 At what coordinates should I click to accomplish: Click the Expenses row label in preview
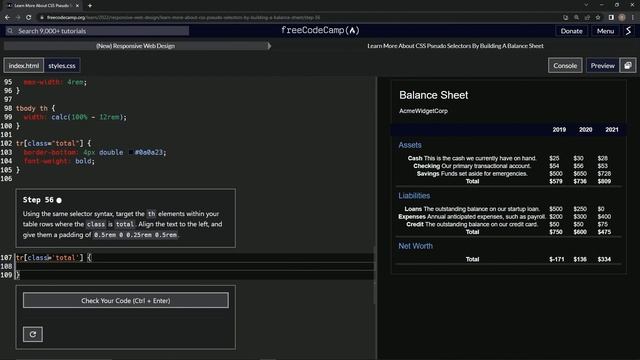pos(412,216)
